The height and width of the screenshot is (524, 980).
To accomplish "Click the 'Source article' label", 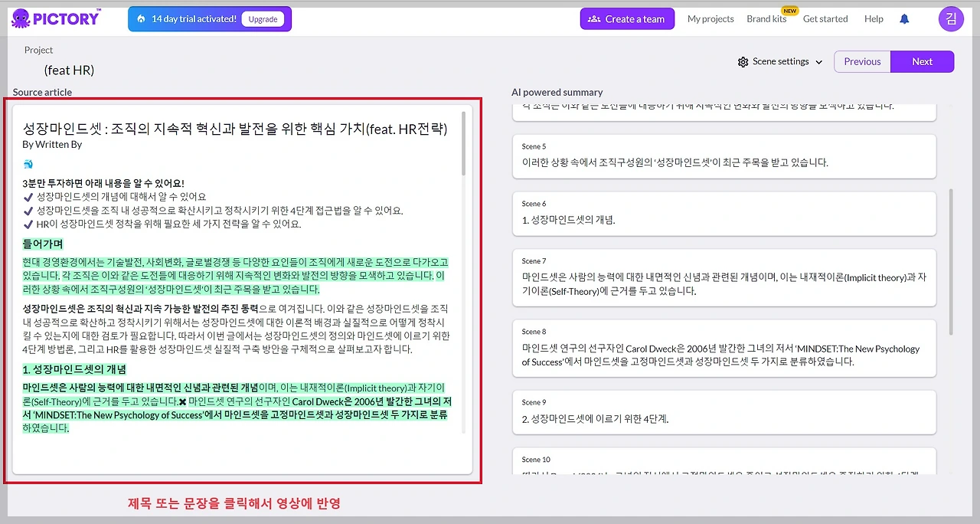I will (42, 92).
